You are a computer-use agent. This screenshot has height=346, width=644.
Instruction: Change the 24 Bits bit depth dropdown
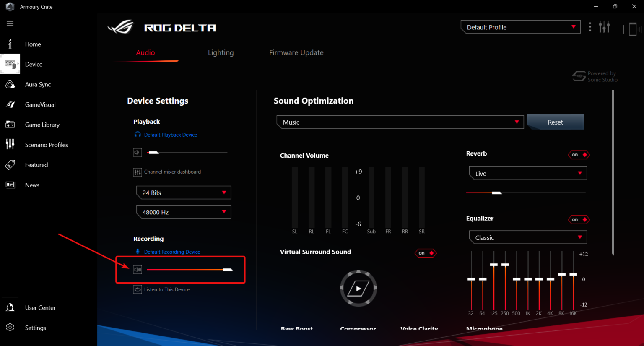tap(183, 192)
